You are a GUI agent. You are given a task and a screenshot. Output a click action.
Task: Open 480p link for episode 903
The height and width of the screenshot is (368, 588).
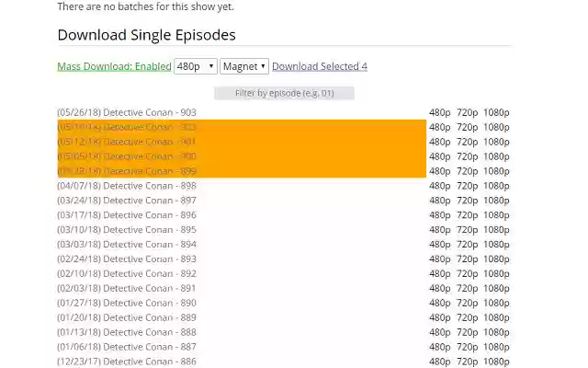pyautogui.click(x=439, y=112)
